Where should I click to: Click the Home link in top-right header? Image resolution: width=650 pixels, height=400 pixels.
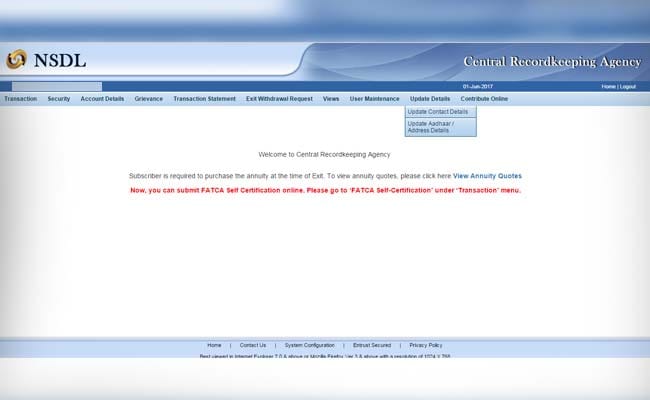(x=608, y=87)
